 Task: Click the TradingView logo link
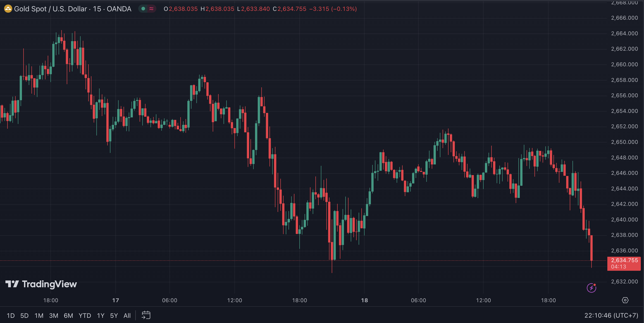tap(41, 284)
